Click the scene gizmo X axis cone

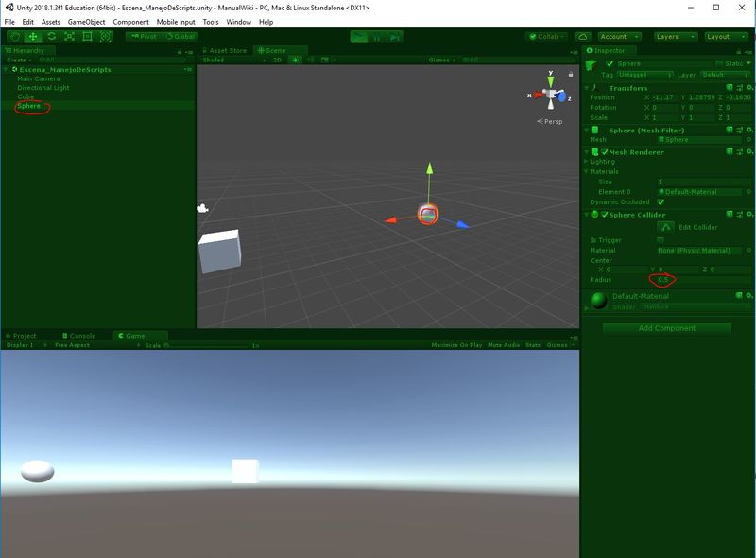tap(538, 95)
